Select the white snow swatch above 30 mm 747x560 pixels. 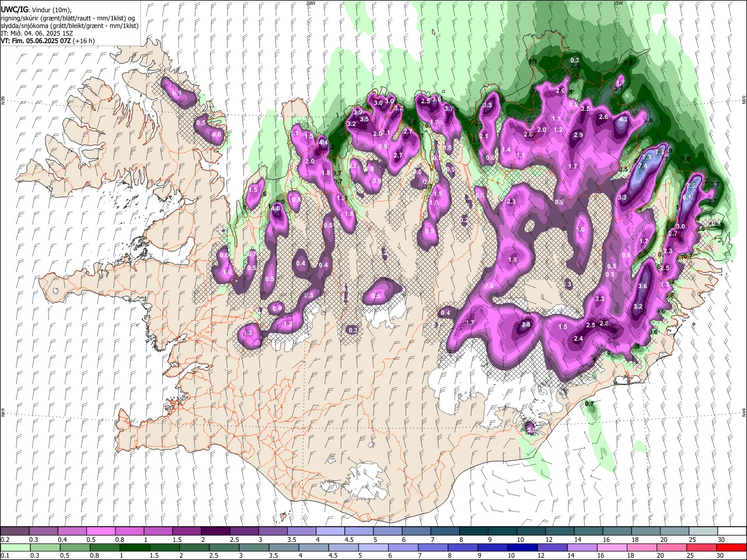[732, 531]
